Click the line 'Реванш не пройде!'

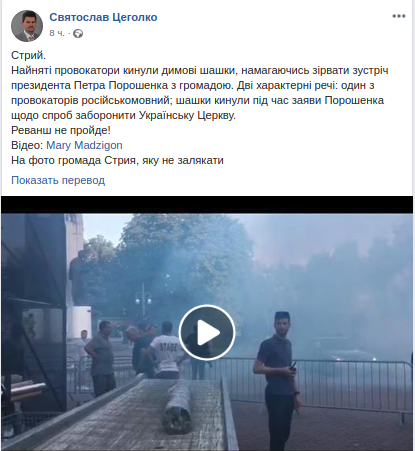click(61, 130)
